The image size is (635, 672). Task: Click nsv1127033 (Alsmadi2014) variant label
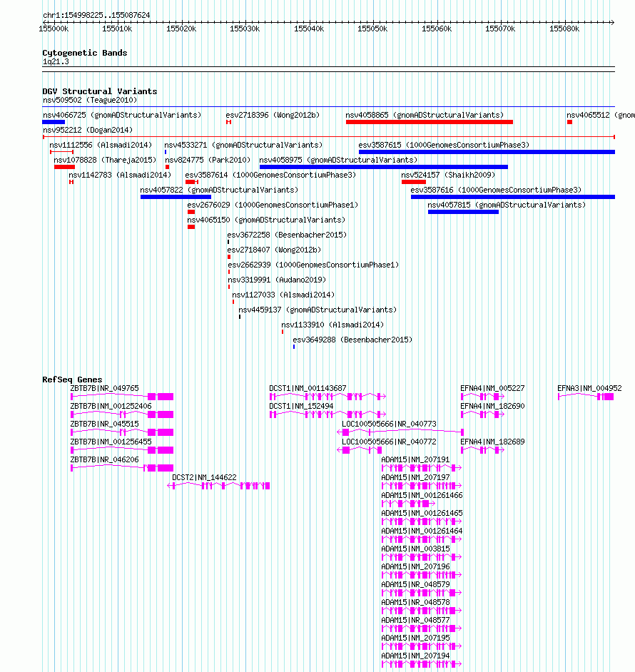(283, 295)
